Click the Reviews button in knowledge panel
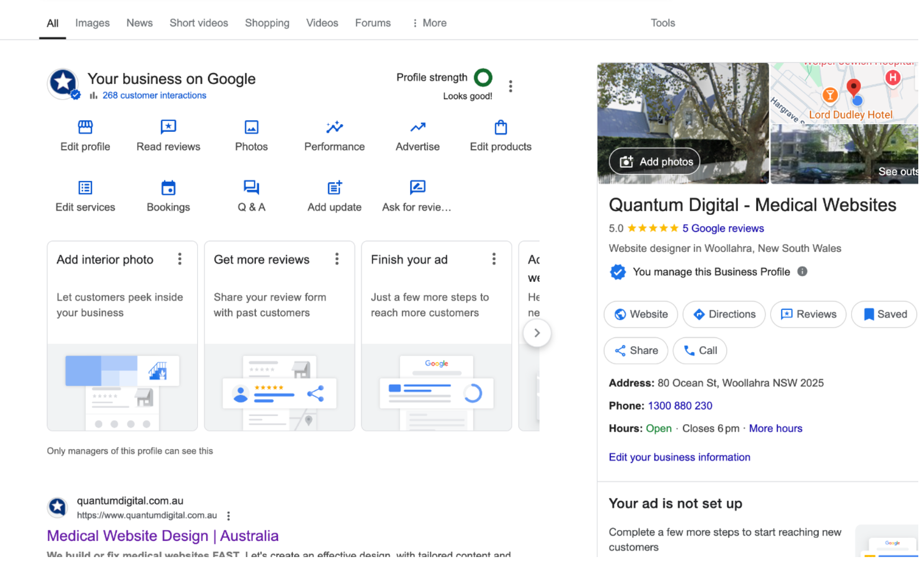The image size is (924, 583). (x=808, y=314)
